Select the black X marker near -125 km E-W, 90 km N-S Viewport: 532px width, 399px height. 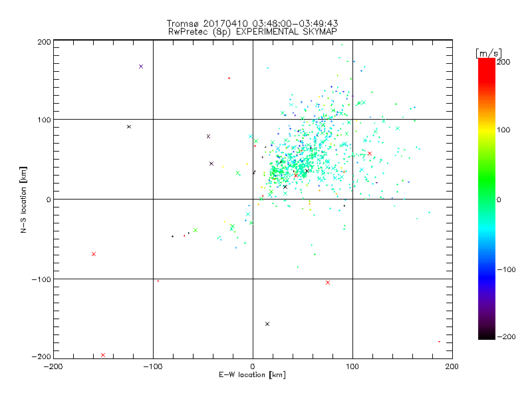pyautogui.click(x=129, y=127)
